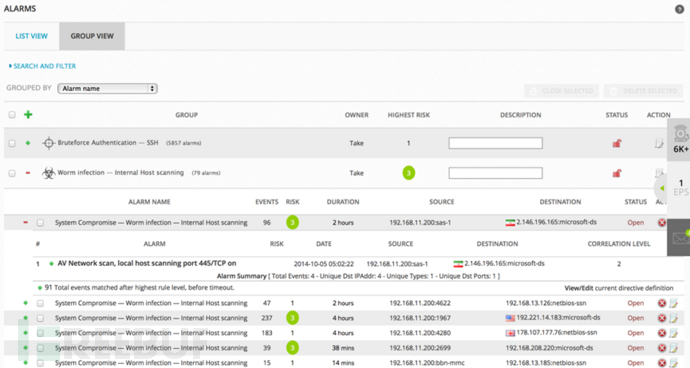Select the Group View tab
The image size is (690, 368).
pyautogui.click(x=92, y=36)
